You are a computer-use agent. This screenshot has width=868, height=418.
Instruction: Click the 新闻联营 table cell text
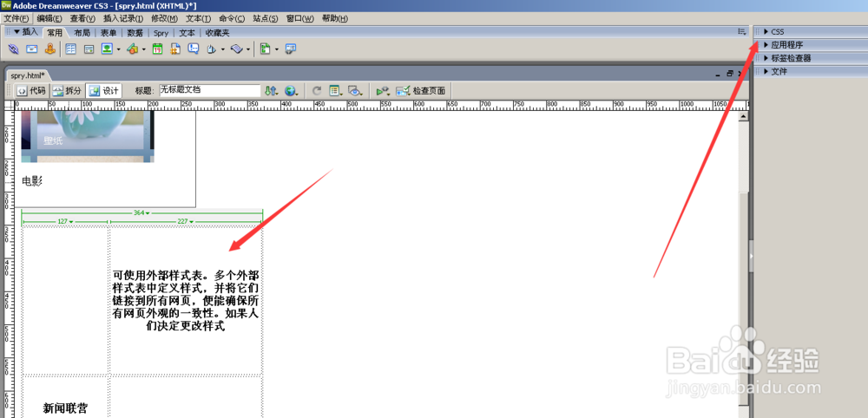(x=65, y=408)
